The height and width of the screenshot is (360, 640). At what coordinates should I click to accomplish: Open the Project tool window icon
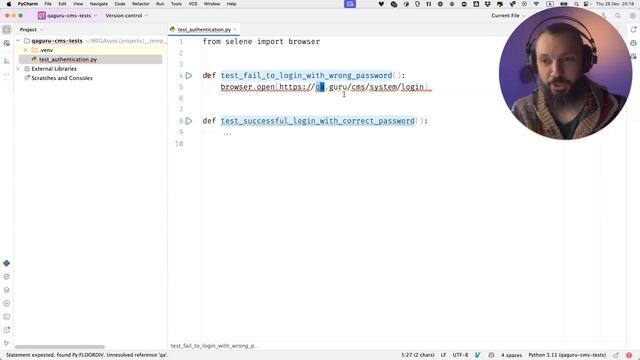pyautogui.click(x=7, y=30)
